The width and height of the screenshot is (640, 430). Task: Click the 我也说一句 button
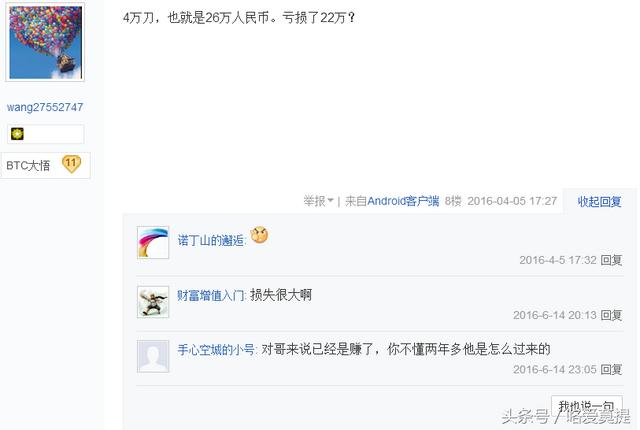click(587, 406)
